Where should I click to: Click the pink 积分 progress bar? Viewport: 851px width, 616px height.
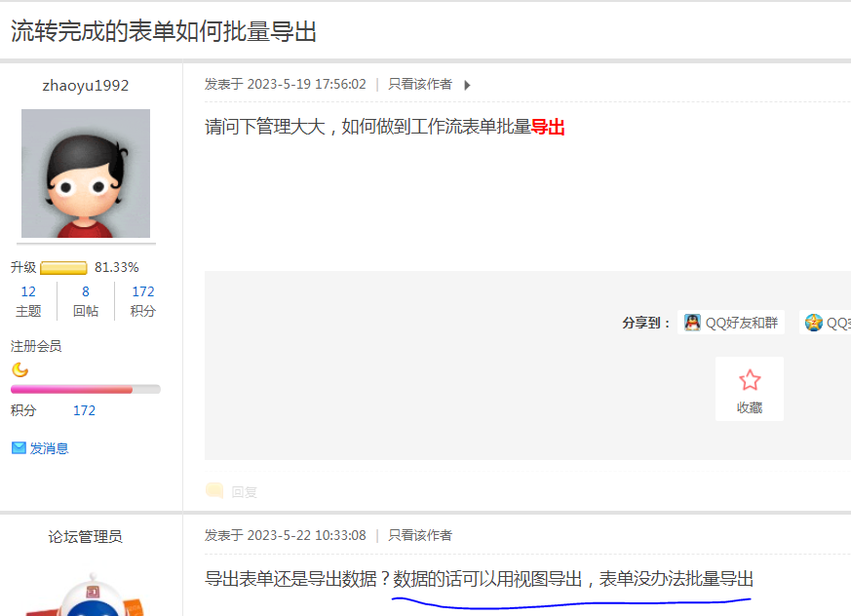[x=86, y=389]
